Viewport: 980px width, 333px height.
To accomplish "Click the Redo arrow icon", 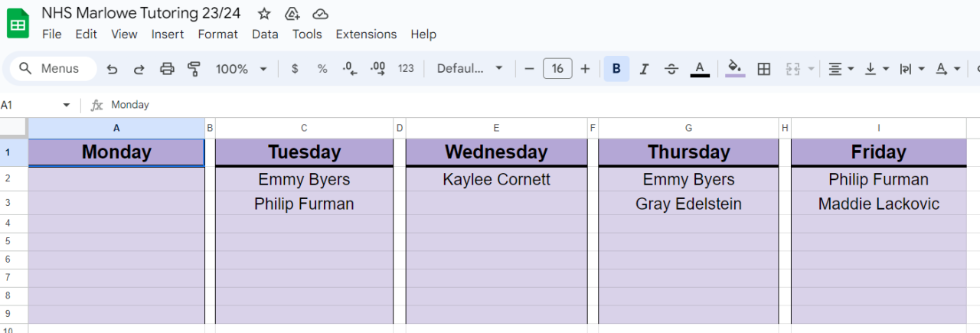I will 139,69.
